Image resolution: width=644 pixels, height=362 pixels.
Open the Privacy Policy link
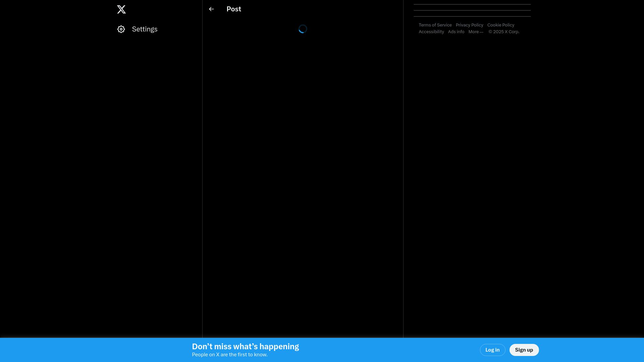[x=469, y=25]
